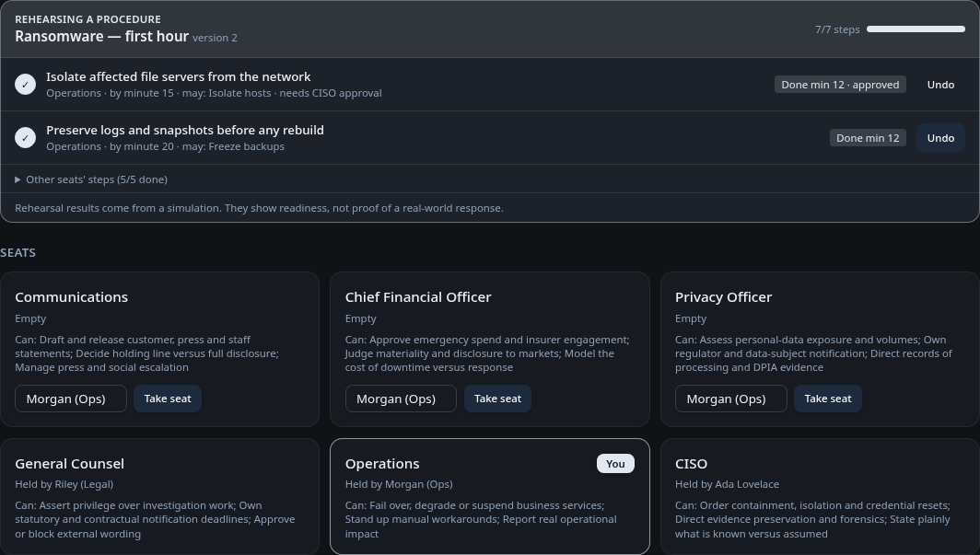The image size is (980, 555).
Task: Click the '7/7 steps' counter text
Action: [837, 29]
